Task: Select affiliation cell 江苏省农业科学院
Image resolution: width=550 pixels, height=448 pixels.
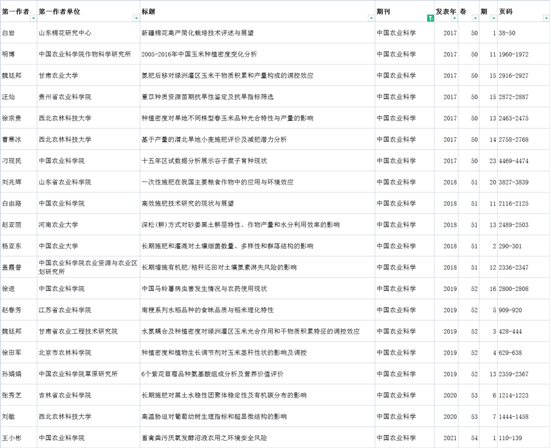Action: click(x=89, y=310)
